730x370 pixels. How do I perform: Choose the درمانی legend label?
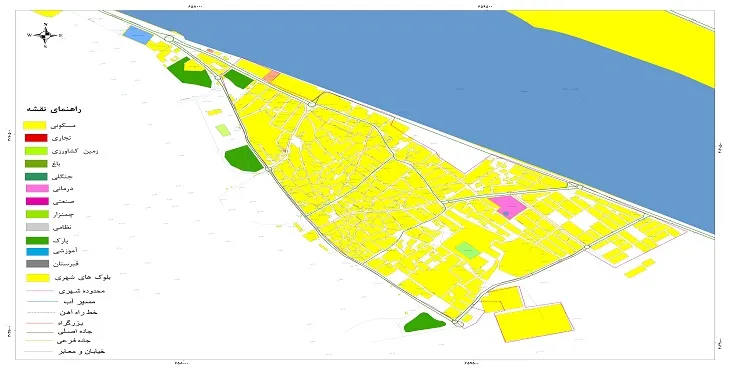tap(63, 189)
